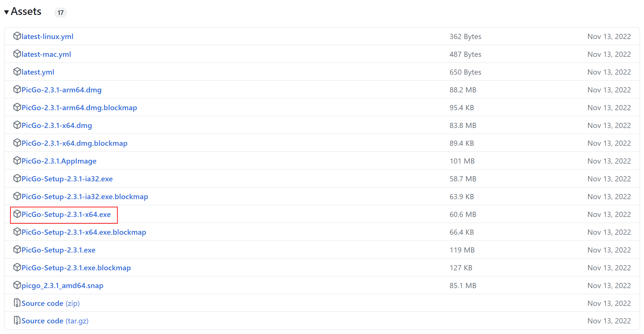644x334 pixels.
Task: Click archive icon beside Source code (tar.gz)
Action: coord(17,321)
